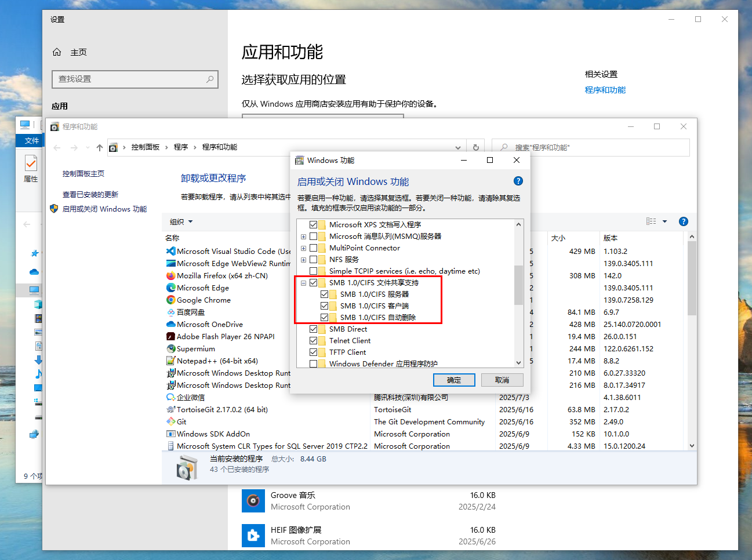This screenshot has height=560, width=752.
Task: Click the program list vertical scrollbar thumb
Action: [x=692, y=278]
